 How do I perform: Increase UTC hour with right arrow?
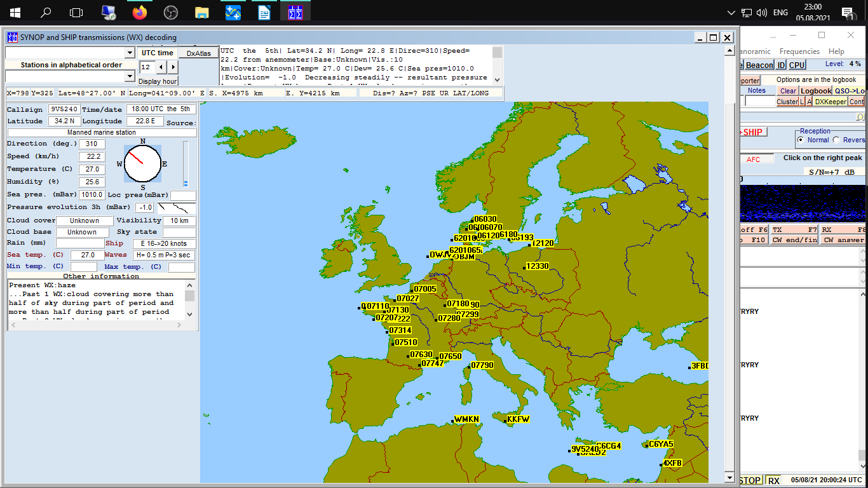pyautogui.click(x=173, y=67)
